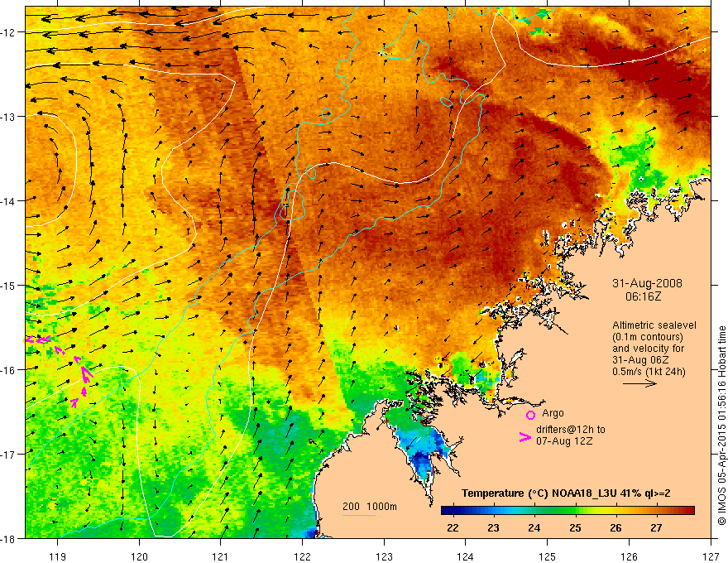This screenshot has height=563, width=728.
Task: Click the cyan 200 1000m isobath legend line
Action: tap(358, 515)
